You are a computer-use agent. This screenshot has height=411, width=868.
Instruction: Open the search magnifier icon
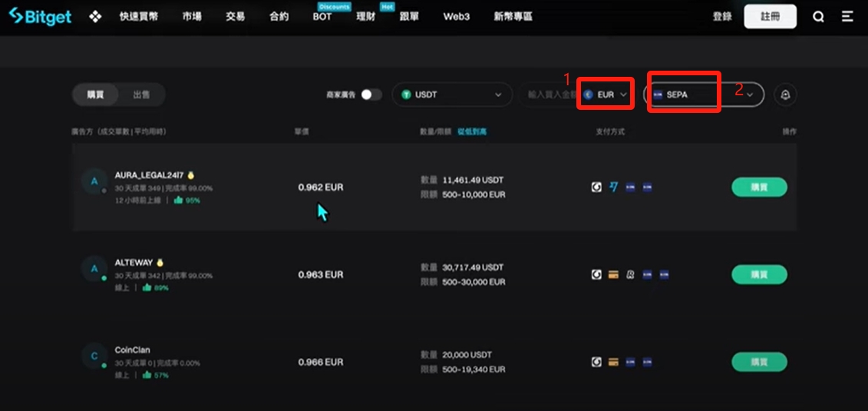[x=818, y=17]
